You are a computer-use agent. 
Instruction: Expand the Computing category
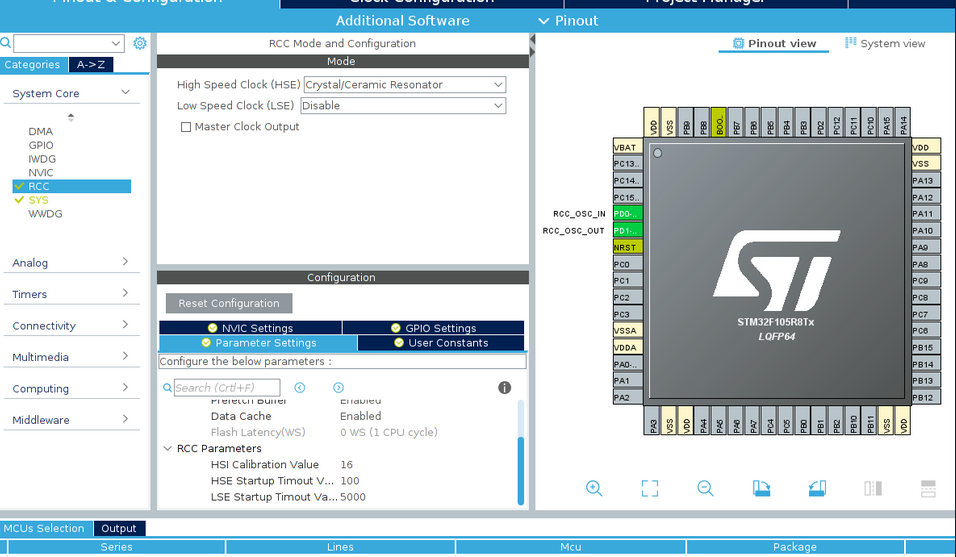tap(125, 388)
